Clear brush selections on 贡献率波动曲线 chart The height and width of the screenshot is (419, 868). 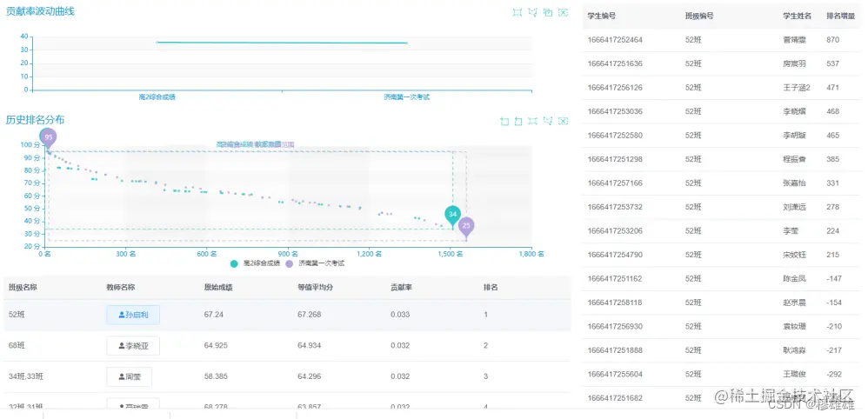563,13
